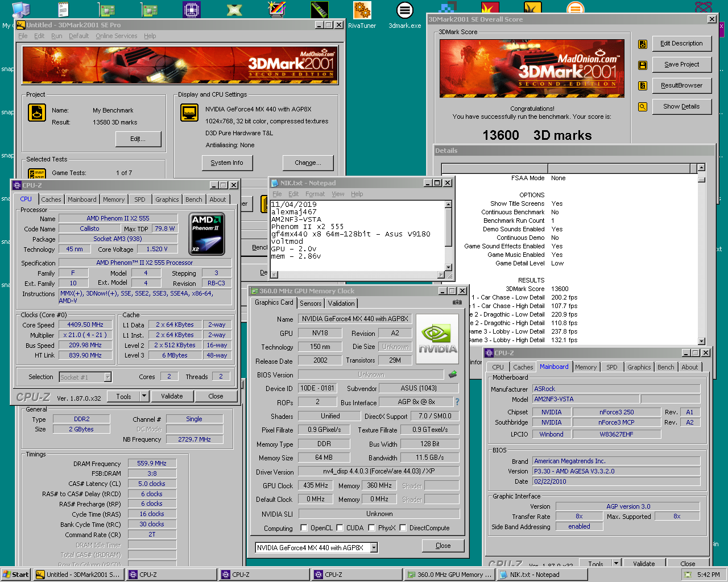Open Tools dropdown arrow in Mainboard CPU-Z
The image size is (728, 582).
616,563
